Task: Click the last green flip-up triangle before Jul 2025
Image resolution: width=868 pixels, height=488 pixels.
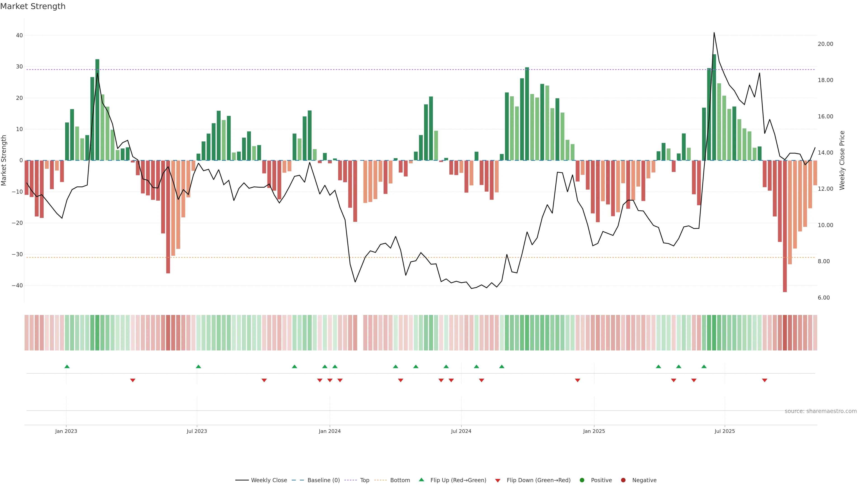Action: pyautogui.click(x=704, y=366)
